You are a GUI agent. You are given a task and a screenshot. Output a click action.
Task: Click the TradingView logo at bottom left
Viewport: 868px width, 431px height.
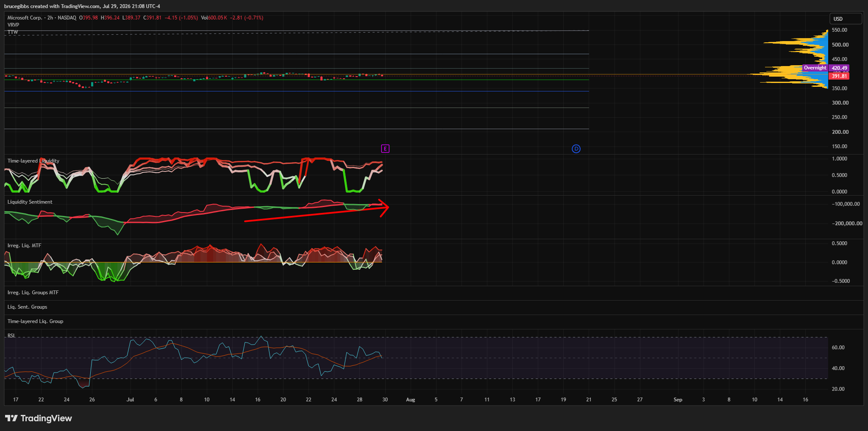39,418
